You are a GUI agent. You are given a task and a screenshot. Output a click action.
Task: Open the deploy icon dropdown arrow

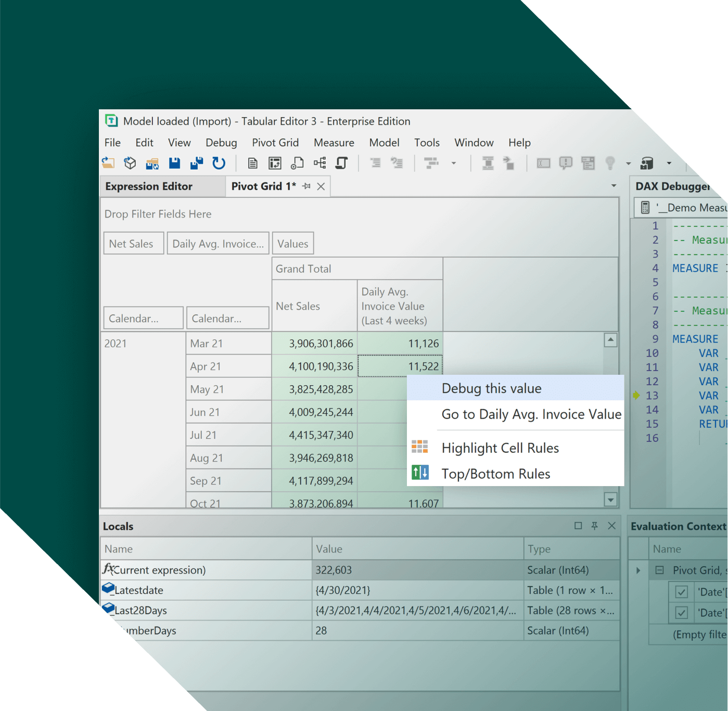point(669,163)
